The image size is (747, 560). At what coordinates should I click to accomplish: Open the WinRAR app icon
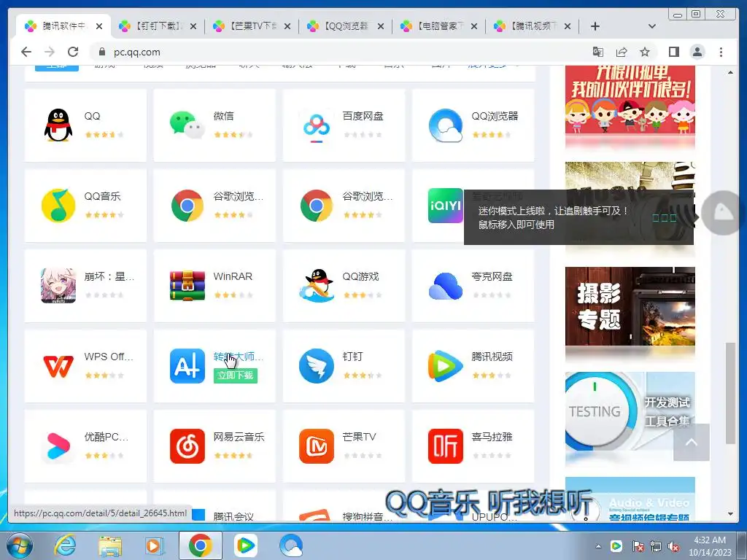[187, 286]
